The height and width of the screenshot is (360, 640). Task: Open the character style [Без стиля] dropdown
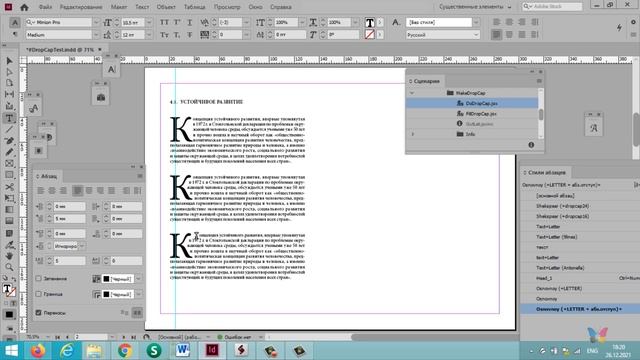476,22
